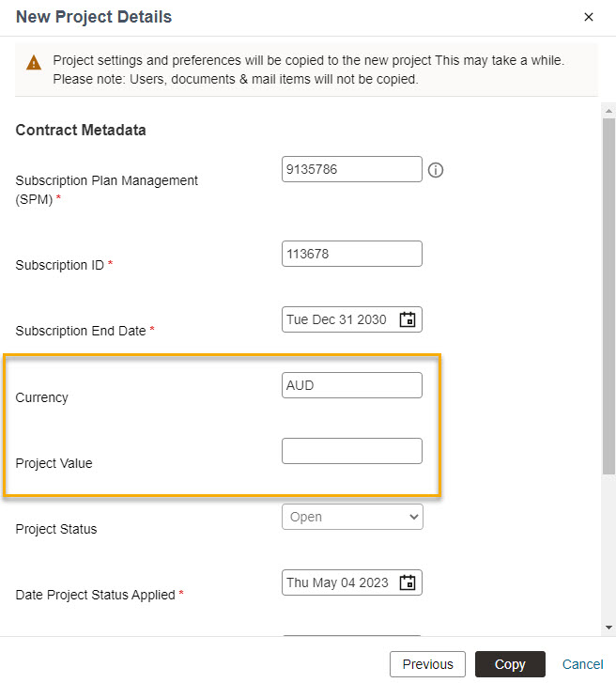Screen dimensions: 616x683
Task: Focus the empty Project Value field
Action: (351, 451)
